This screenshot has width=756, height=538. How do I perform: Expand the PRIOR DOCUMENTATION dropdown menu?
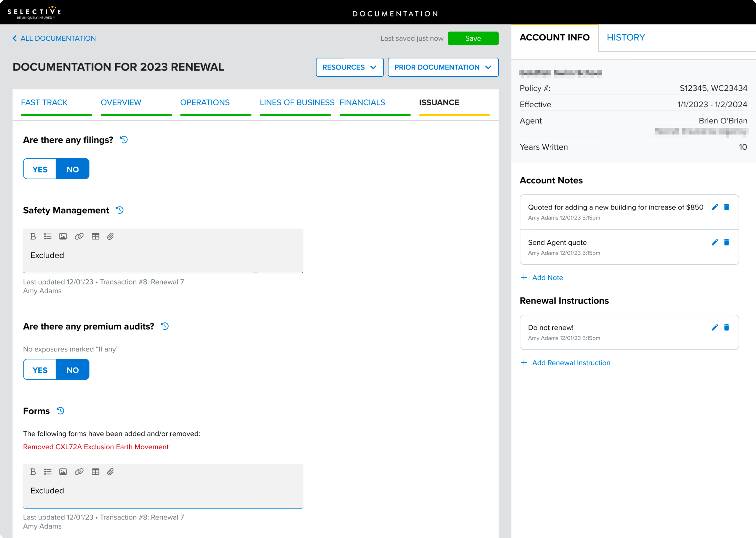444,67
